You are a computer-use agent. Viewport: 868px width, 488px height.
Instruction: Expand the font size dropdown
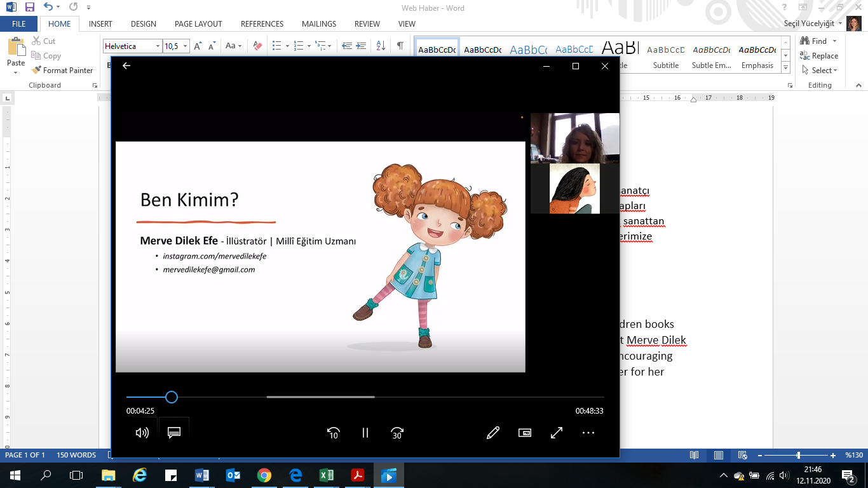point(186,46)
